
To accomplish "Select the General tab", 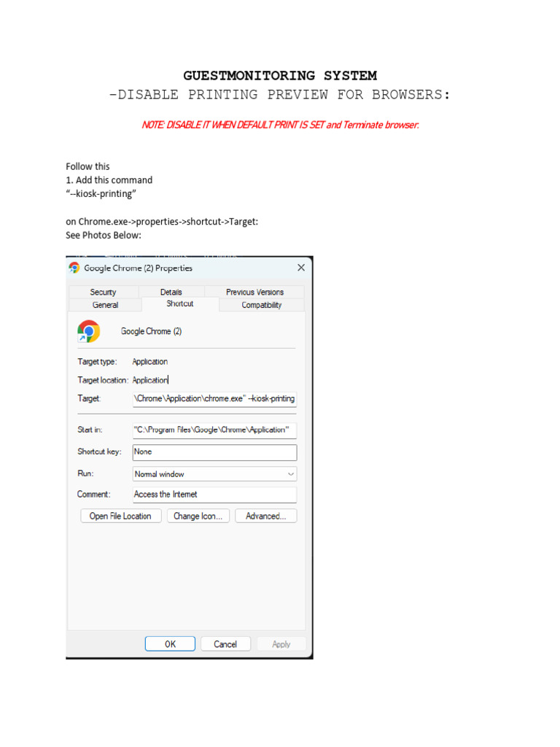I will pyautogui.click(x=105, y=305).
